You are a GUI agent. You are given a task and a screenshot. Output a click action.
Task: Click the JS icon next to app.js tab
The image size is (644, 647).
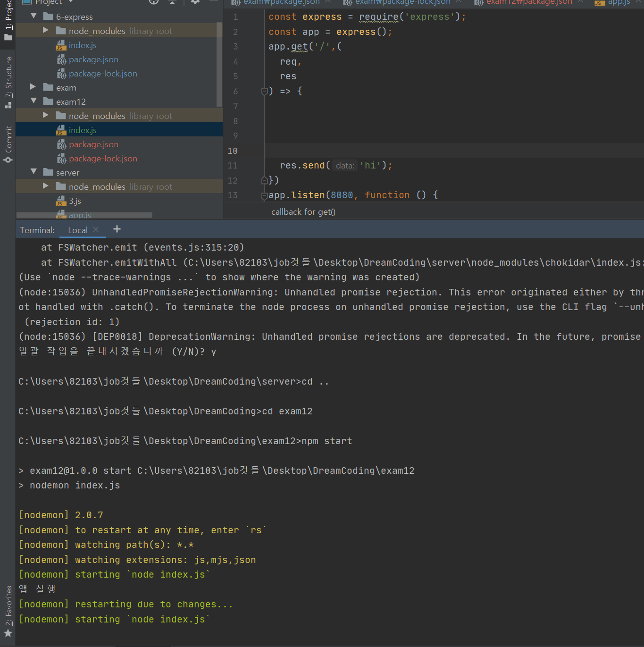(599, 2)
